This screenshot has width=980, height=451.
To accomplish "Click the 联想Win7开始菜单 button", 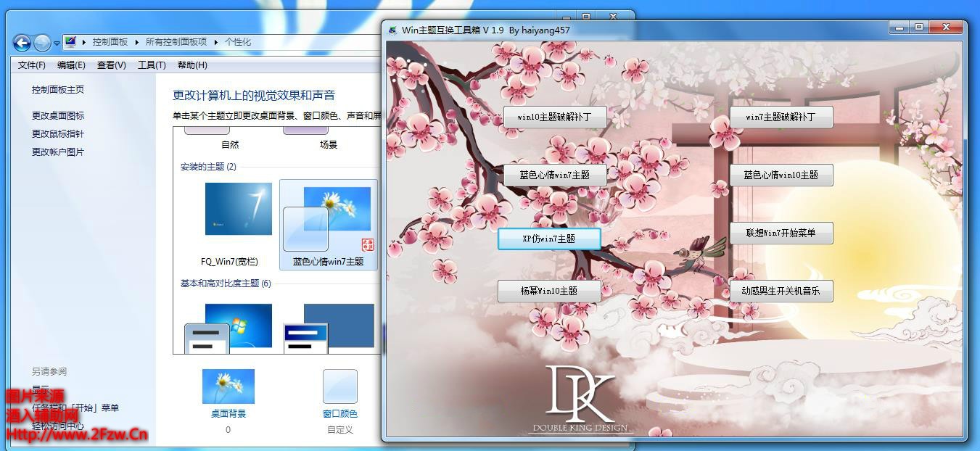I will [x=781, y=233].
